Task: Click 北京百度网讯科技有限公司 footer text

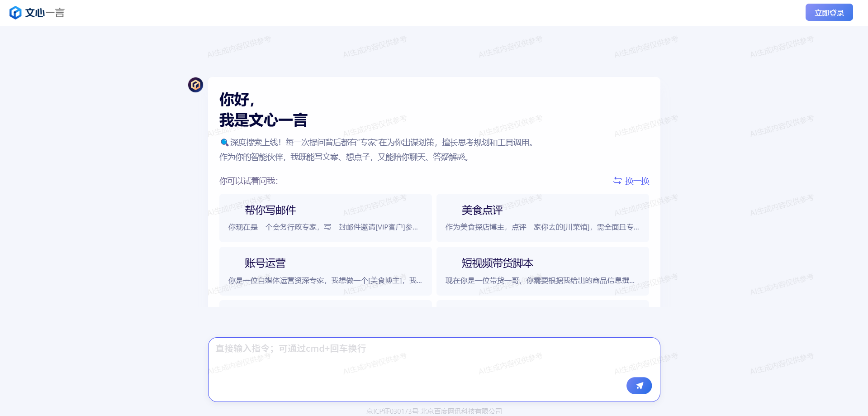Action: pyautogui.click(x=461, y=411)
